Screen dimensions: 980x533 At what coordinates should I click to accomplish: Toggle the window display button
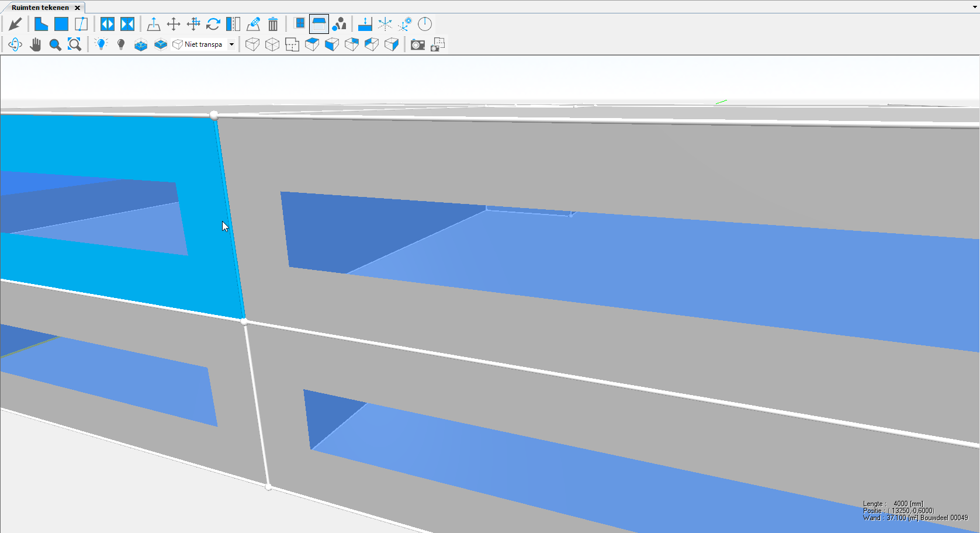300,24
